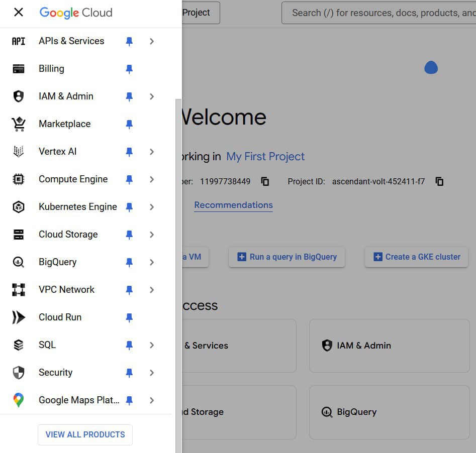Close the navigation menu with X icon
This screenshot has width=476, height=453.
coord(19,13)
